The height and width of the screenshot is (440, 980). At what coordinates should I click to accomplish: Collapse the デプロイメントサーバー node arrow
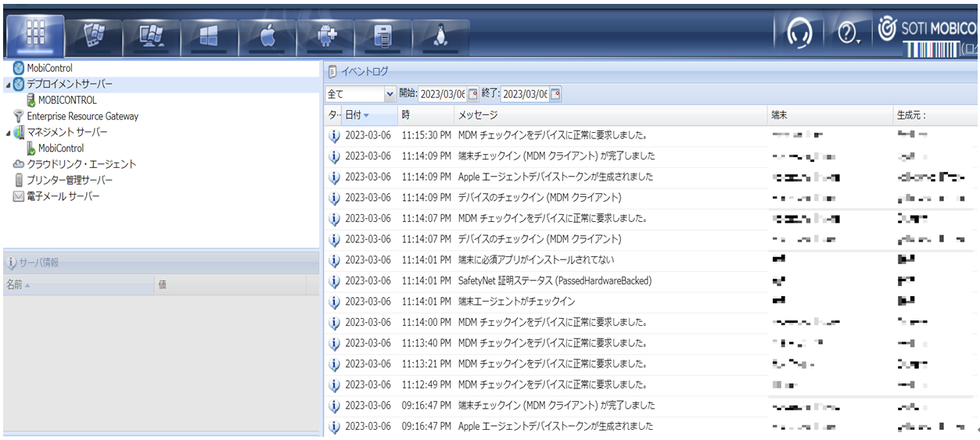[x=8, y=84]
